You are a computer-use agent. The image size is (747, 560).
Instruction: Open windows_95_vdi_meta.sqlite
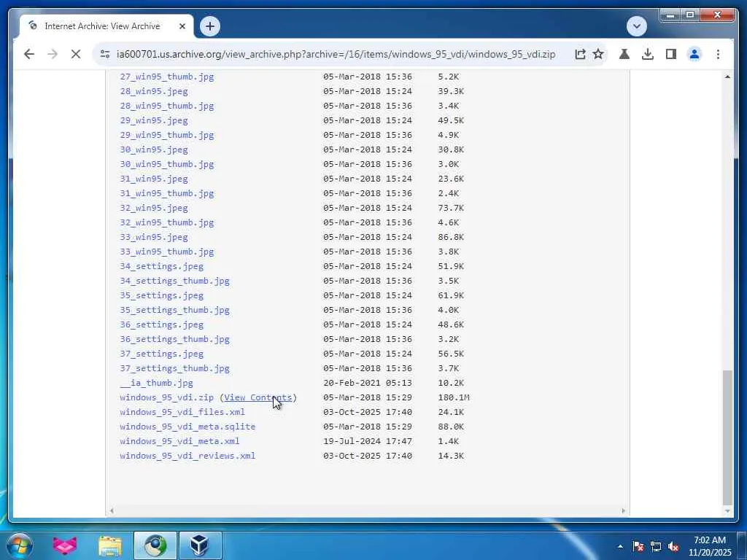pos(187,427)
